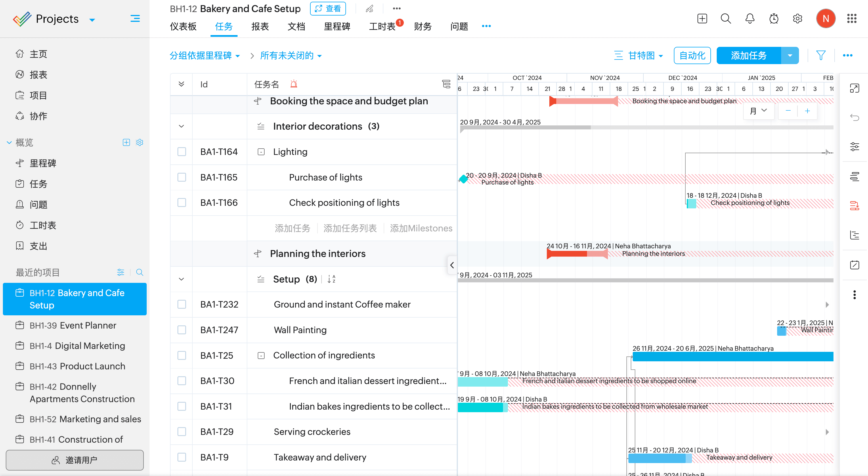Click the undo arrow in Gantt sidebar
Viewport: 868px width, 476px height.
[x=854, y=117]
